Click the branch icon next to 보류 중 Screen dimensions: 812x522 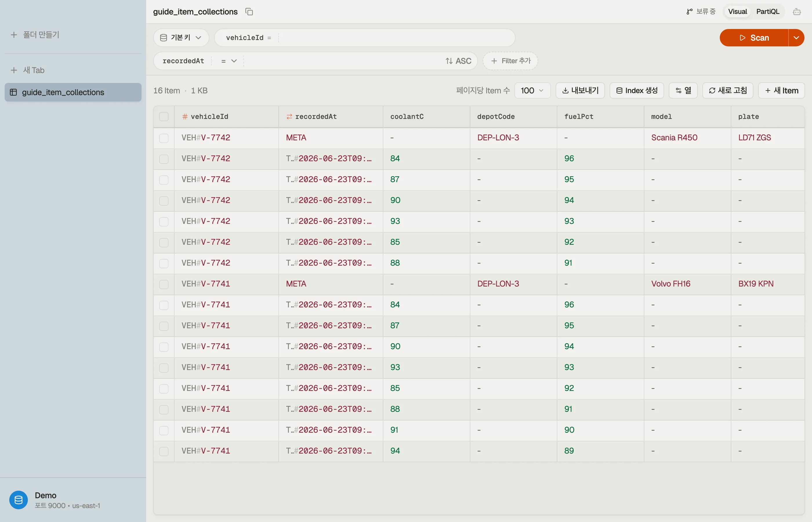point(689,12)
